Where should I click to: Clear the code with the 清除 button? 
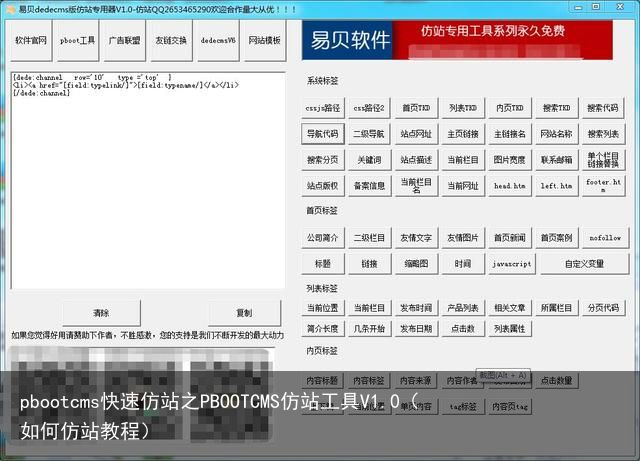(x=101, y=313)
